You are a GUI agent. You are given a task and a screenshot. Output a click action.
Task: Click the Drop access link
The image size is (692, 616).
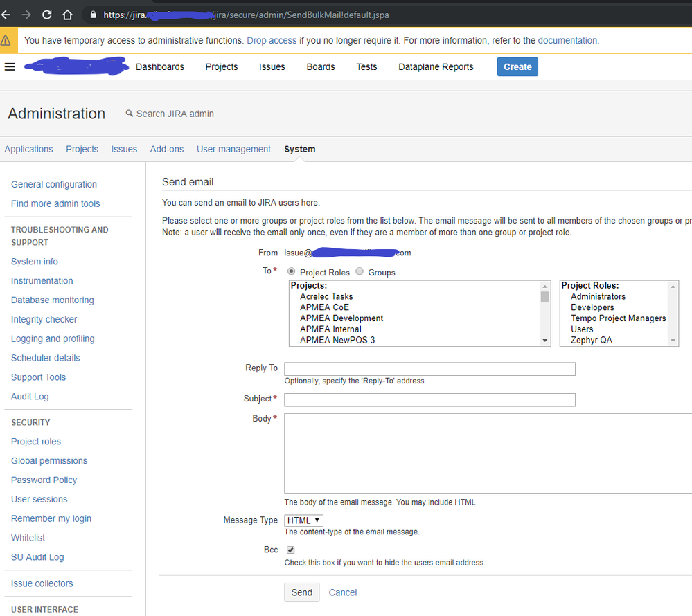tap(272, 41)
